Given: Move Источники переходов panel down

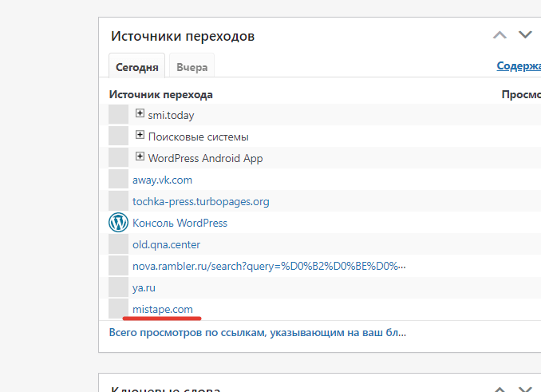Looking at the screenshot, I should [525, 35].
